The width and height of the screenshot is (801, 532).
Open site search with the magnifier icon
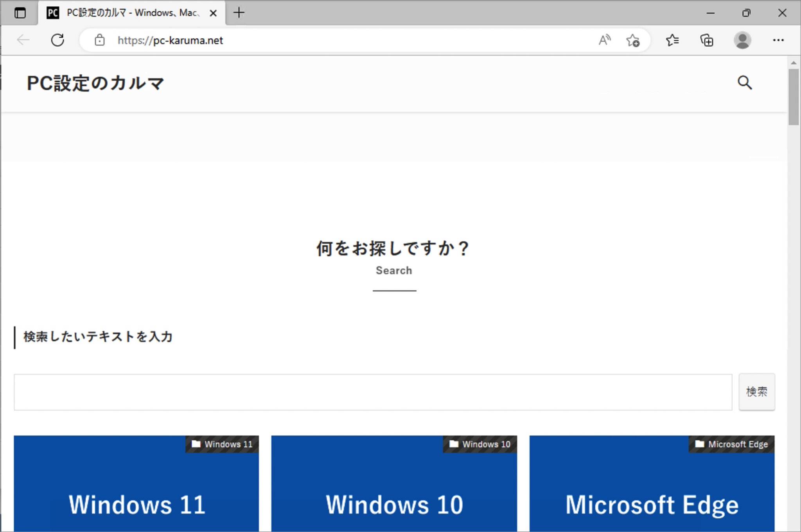point(745,83)
